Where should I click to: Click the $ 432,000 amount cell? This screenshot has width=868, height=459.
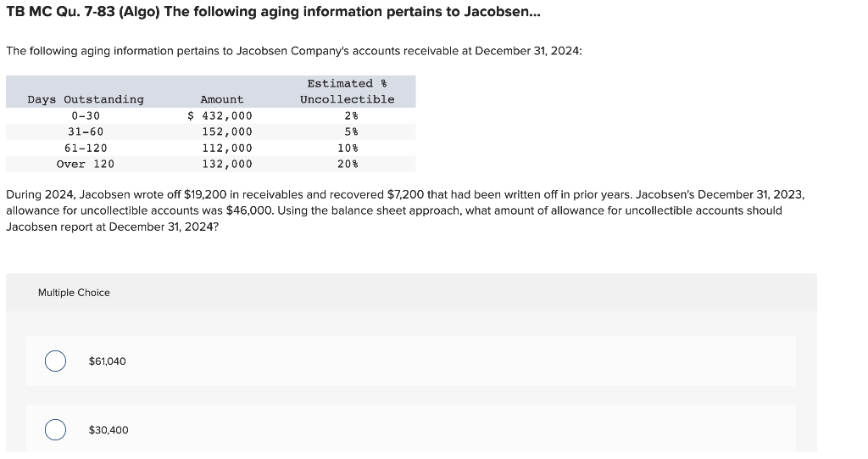tap(220, 116)
